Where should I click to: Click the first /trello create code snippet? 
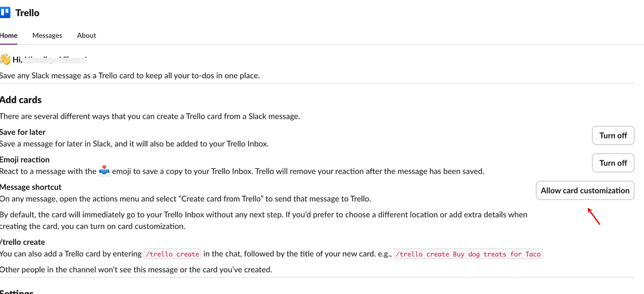click(172, 254)
